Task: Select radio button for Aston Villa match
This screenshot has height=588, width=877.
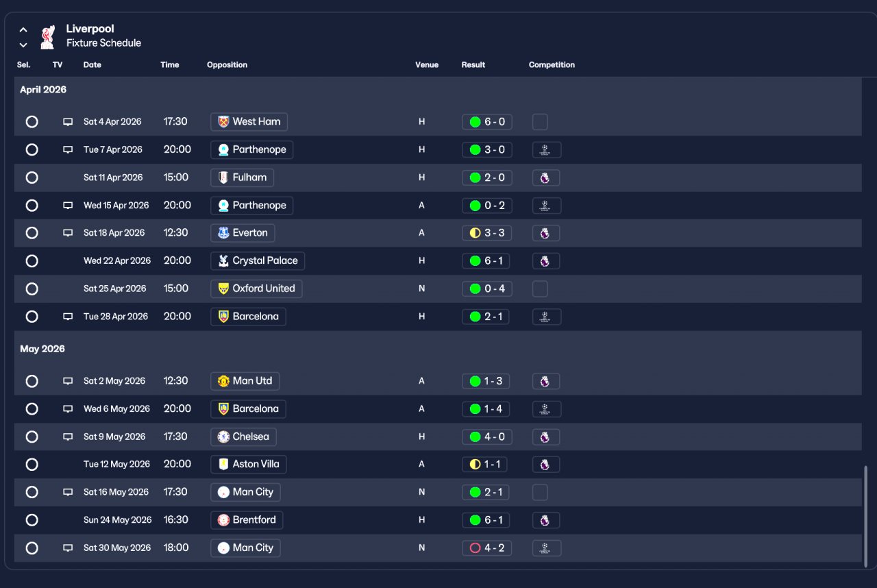Action: click(32, 465)
